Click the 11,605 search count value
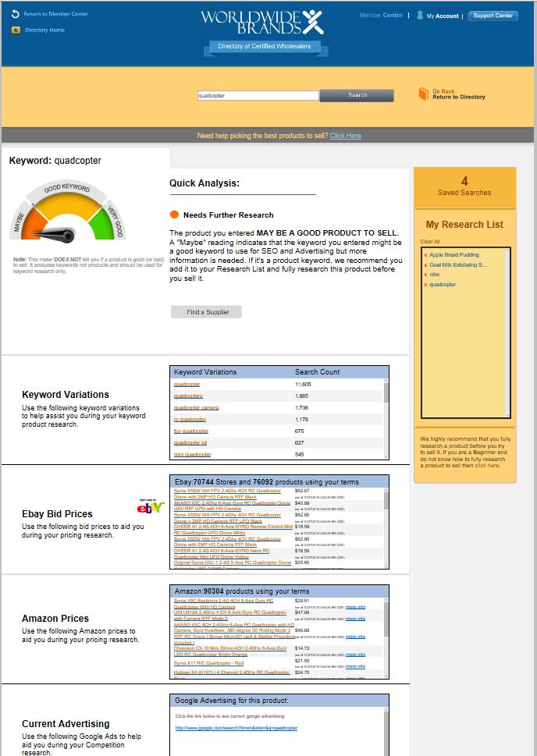 coord(303,385)
